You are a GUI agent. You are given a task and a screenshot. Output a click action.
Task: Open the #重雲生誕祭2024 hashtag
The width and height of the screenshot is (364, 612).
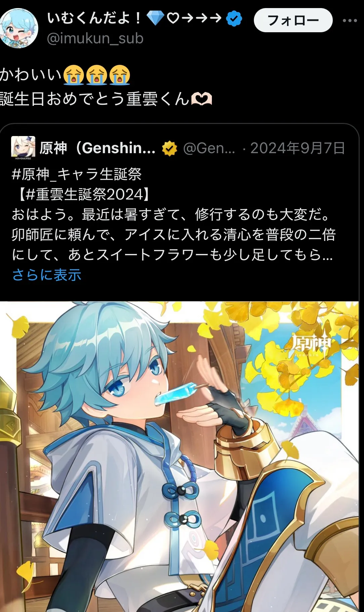(84, 194)
